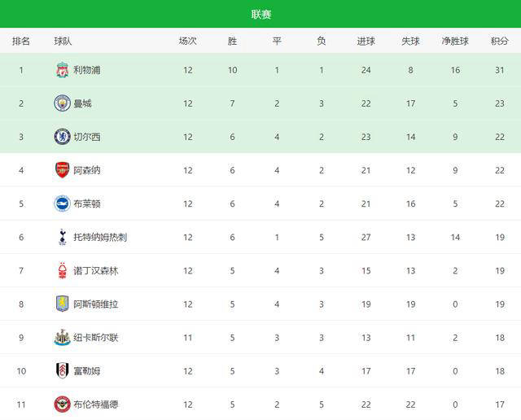Click the 排名 rank column header
521x420 pixels.
[21, 41]
